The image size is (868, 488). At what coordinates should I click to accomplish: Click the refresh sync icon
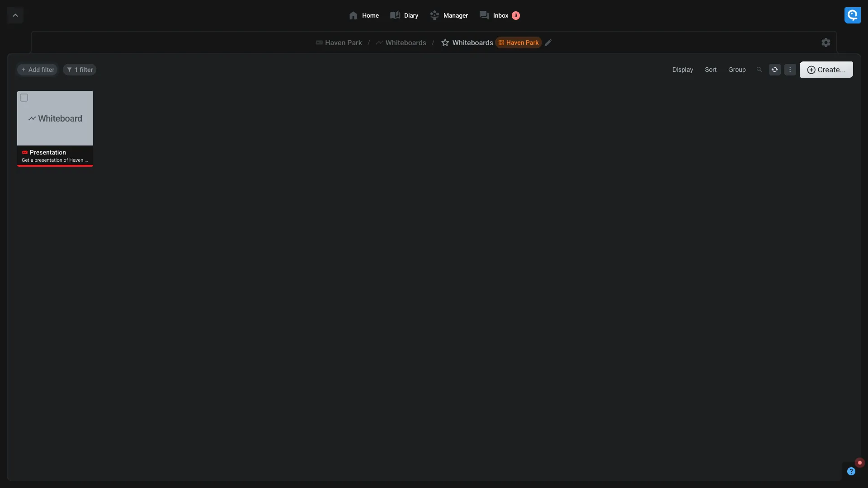coord(774,70)
